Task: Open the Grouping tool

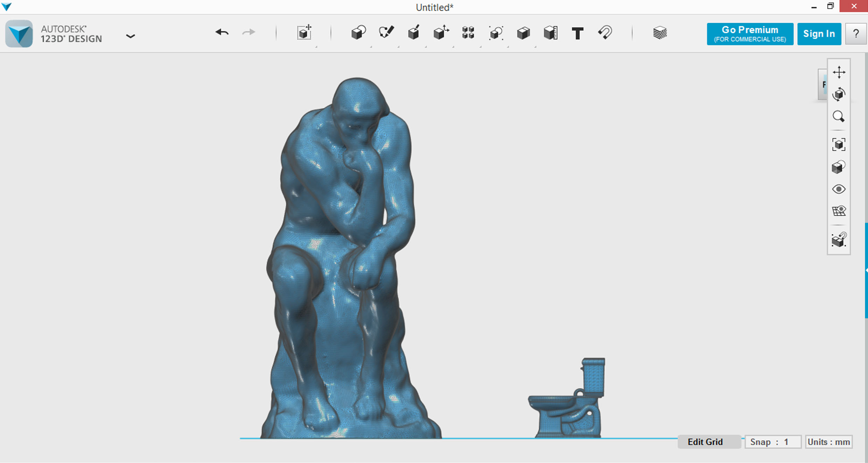Action: tap(496, 33)
